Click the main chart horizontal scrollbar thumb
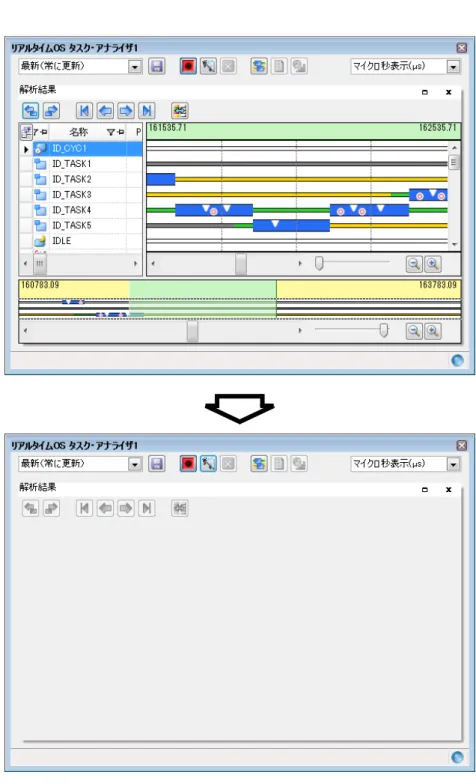The width and height of the screenshot is (476, 784). click(241, 264)
